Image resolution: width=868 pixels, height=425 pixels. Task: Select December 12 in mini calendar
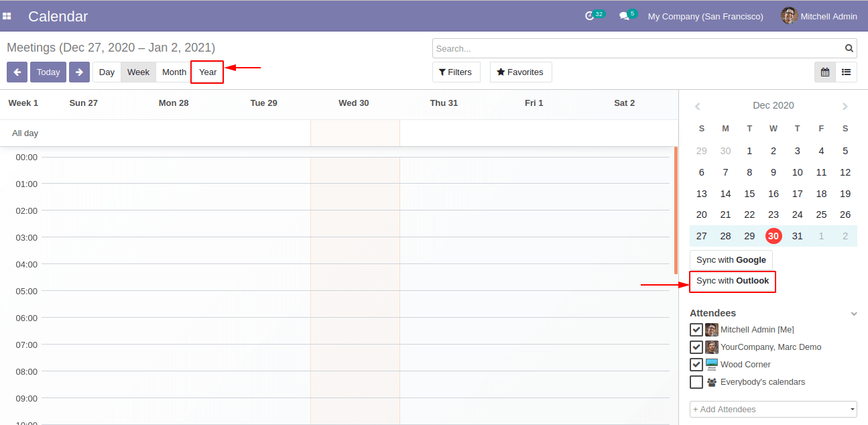click(x=845, y=172)
